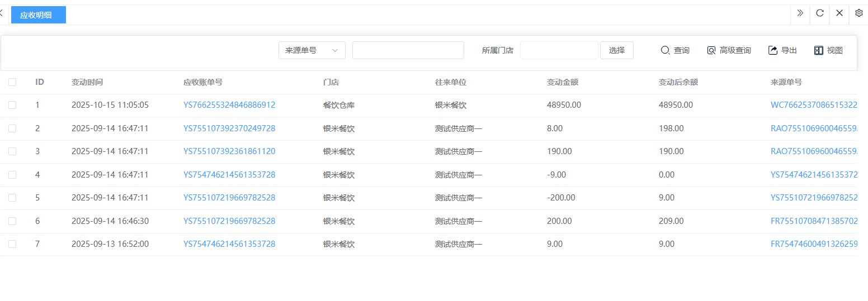Select the checkbox for row ID 4

point(12,175)
